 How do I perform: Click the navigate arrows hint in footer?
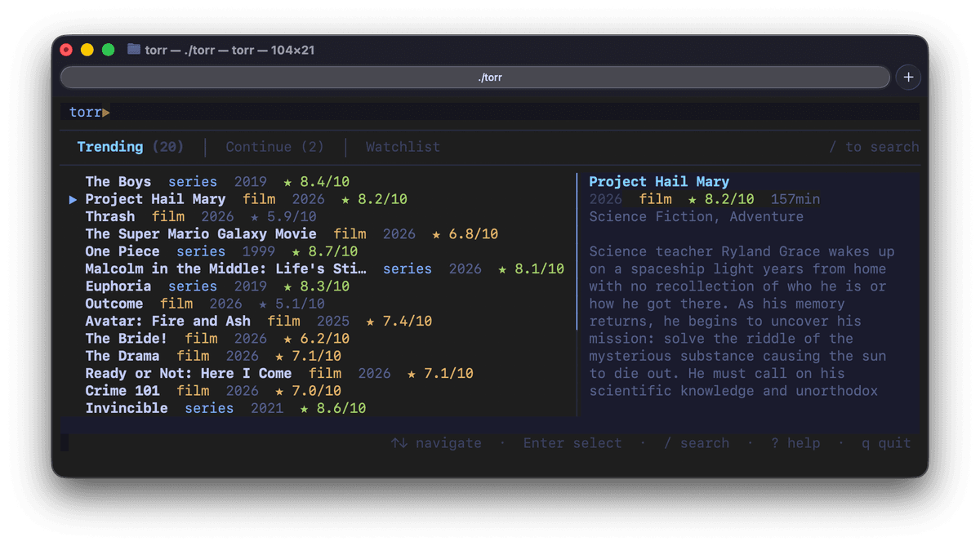436,443
